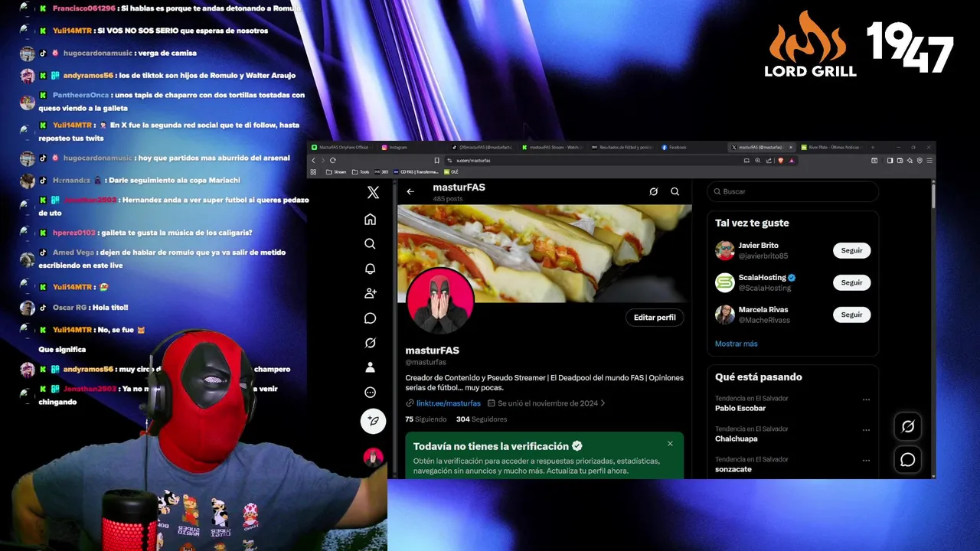Image resolution: width=980 pixels, height=551 pixels.
Task: Open the apps grid in bookmarks bar
Action: click(x=313, y=172)
